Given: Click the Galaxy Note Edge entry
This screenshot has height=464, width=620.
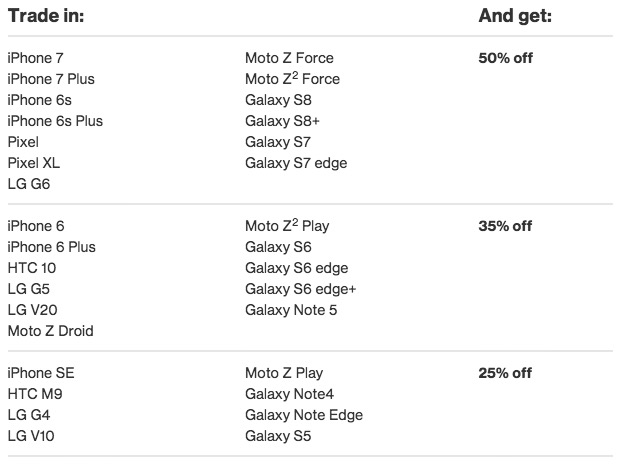Looking at the screenshot, I should tap(304, 415).
